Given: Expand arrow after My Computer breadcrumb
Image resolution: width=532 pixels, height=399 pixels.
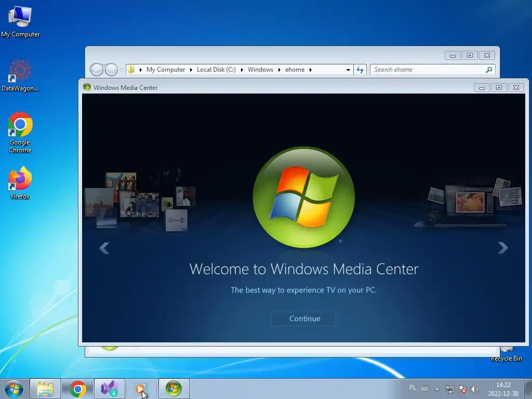Looking at the screenshot, I should 191,70.
